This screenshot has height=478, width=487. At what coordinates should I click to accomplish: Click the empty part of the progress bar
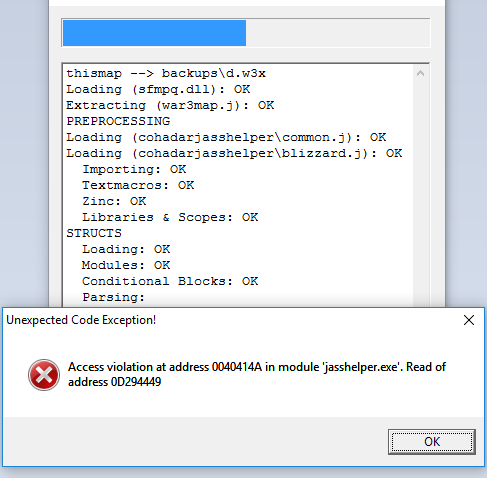coord(338,33)
